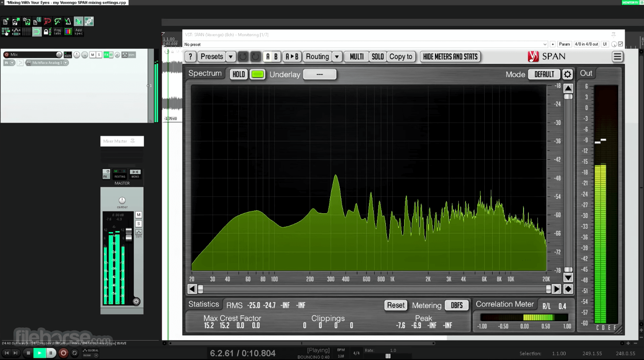This screenshot has height=360, width=644.
Task: Toggle the spectrum HOLD button
Action: click(239, 74)
